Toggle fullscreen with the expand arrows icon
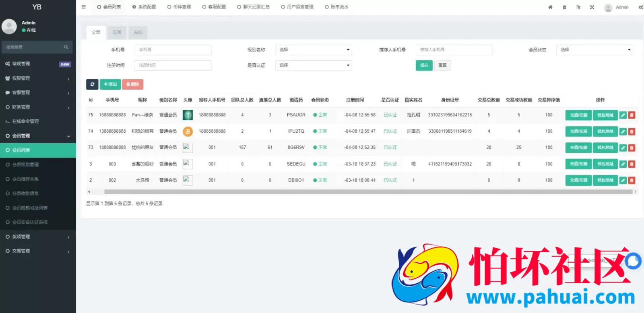644x313 pixels. (592, 7)
